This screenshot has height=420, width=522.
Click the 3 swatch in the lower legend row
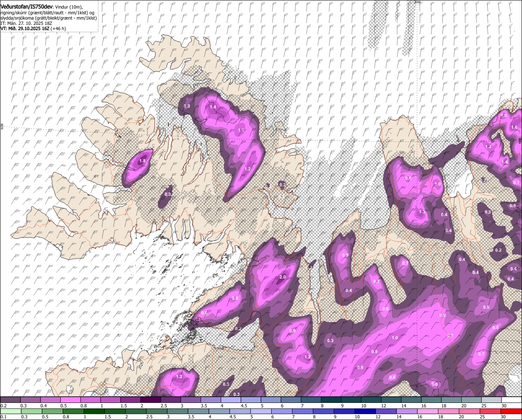pos(177,411)
